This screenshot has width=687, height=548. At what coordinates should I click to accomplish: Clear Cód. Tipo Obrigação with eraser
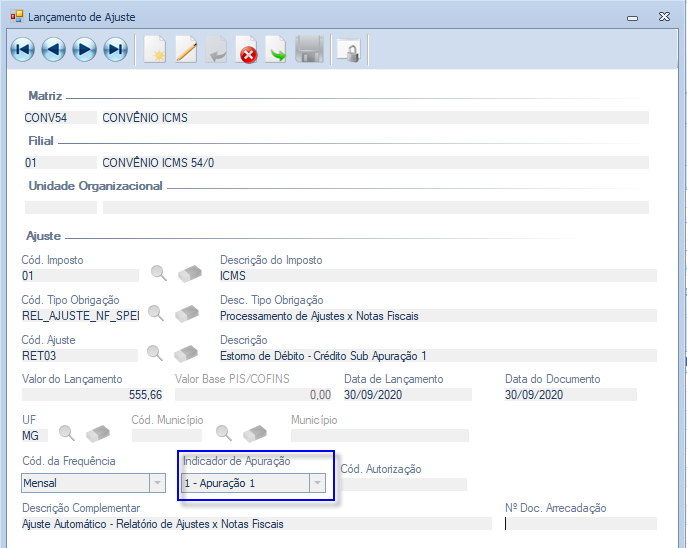pyautogui.click(x=187, y=314)
